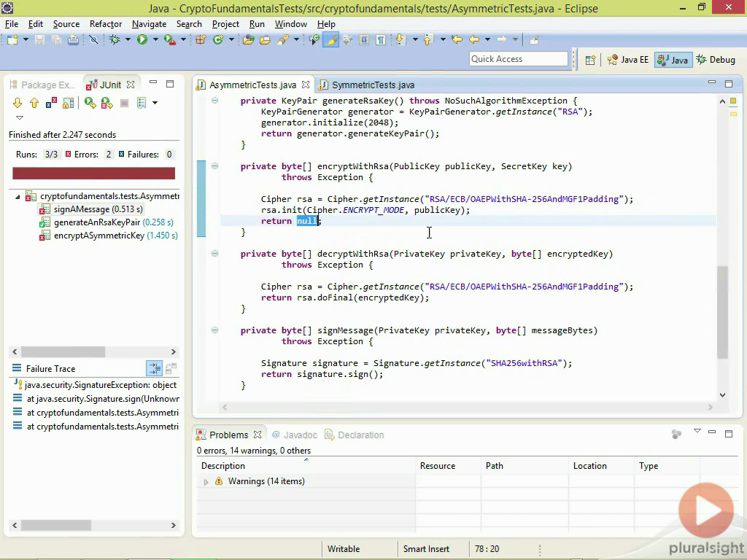Collapse the cryptofundamentals.tests.AsymmetricTests tree node

pyautogui.click(x=18, y=197)
